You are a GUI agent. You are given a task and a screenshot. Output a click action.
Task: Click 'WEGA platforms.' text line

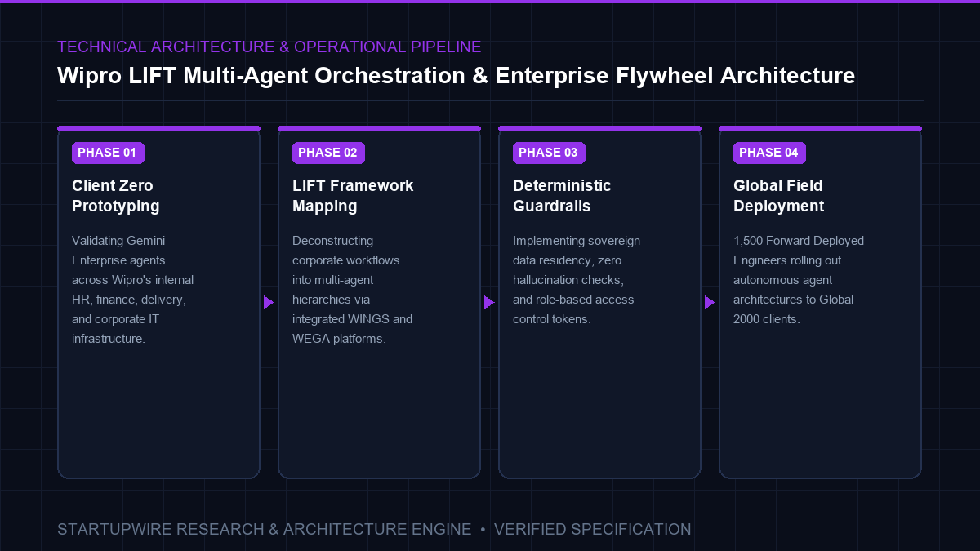339,339
